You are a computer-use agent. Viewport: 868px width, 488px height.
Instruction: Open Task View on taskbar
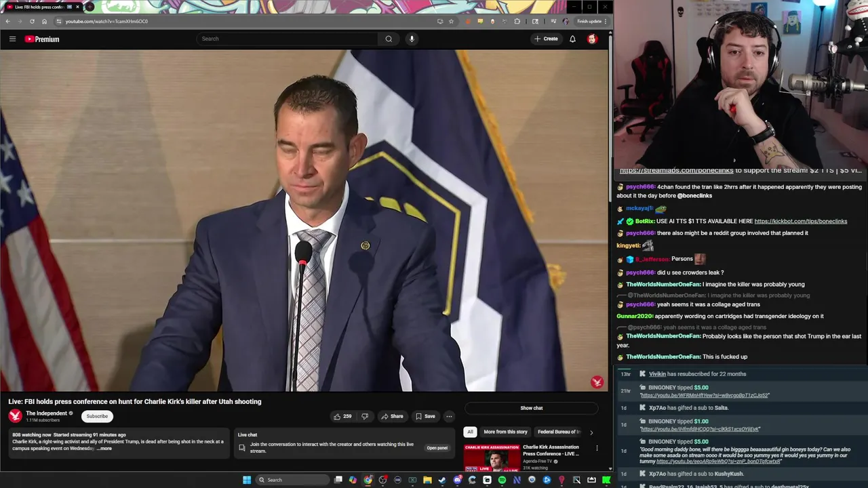[x=338, y=480]
